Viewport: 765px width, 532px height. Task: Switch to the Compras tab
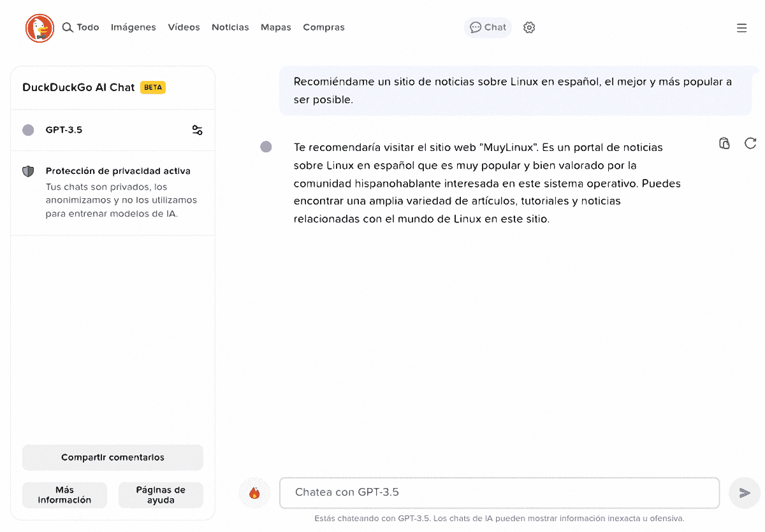click(324, 27)
